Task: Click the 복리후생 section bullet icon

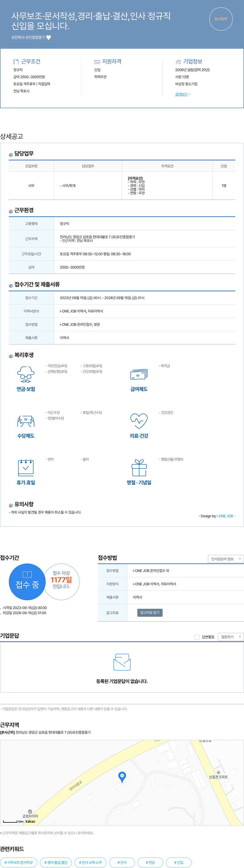Action: pos(11,356)
